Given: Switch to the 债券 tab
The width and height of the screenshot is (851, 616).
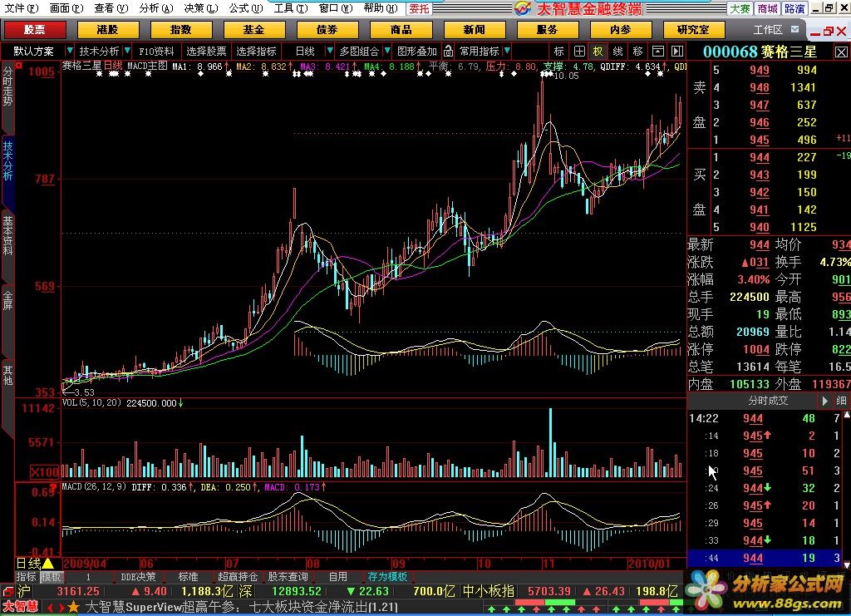Looking at the screenshot, I should pyautogui.click(x=327, y=29).
